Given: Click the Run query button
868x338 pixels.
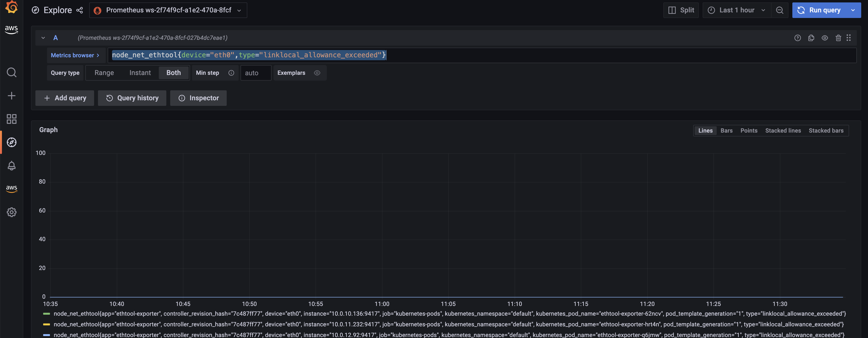Looking at the screenshot, I should [x=819, y=10].
